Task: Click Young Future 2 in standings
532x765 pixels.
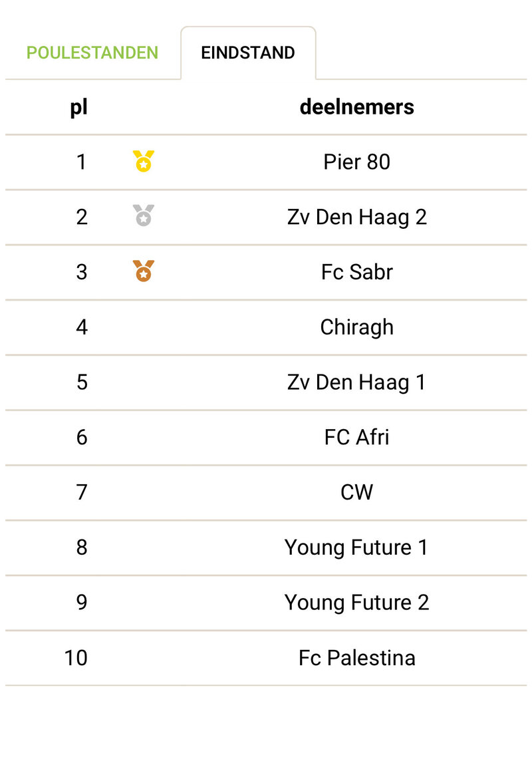Action: click(357, 603)
